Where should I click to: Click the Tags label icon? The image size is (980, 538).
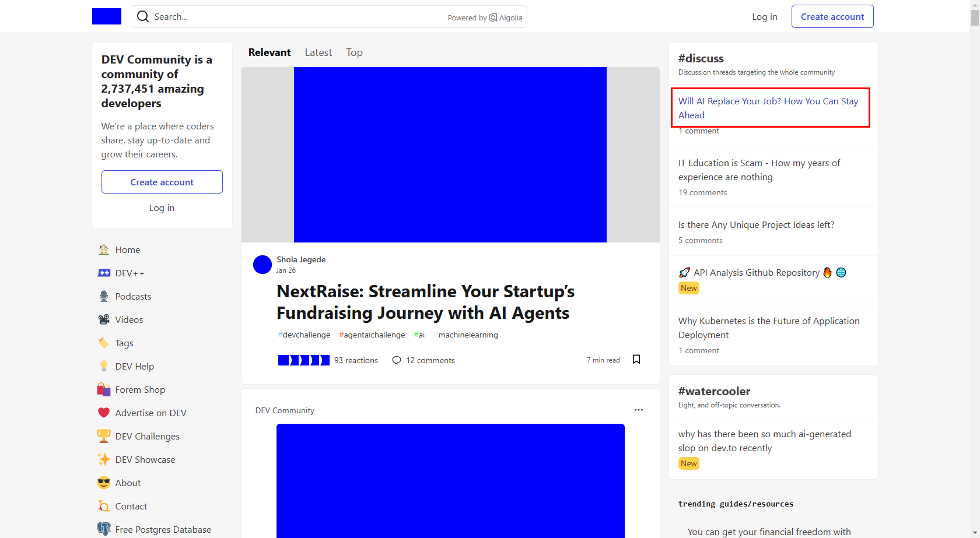104,343
